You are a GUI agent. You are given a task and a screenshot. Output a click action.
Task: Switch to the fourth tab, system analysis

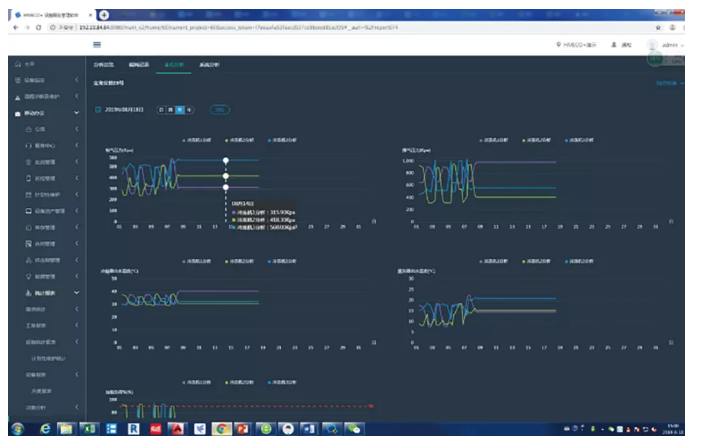[x=209, y=65]
